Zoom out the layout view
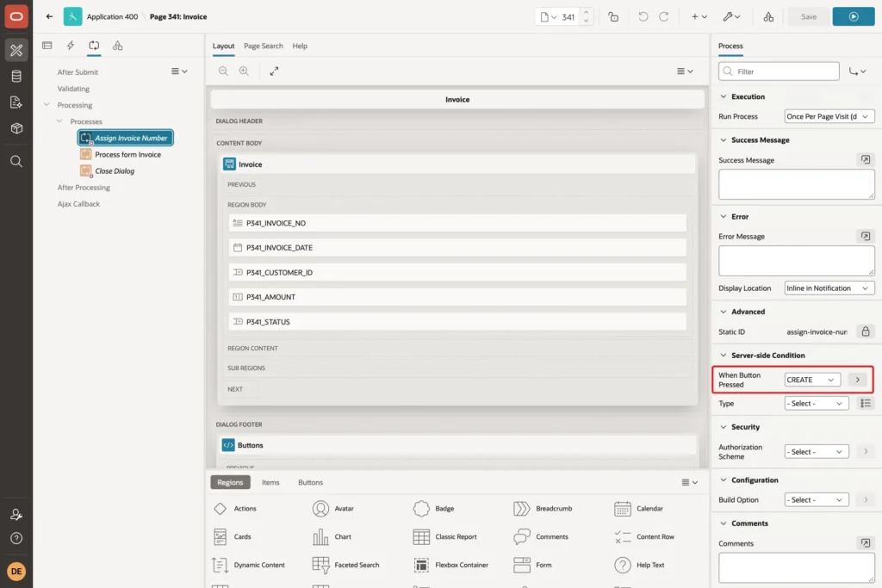Image resolution: width=882 pixels, height=588 pixels. click(223, 71)
